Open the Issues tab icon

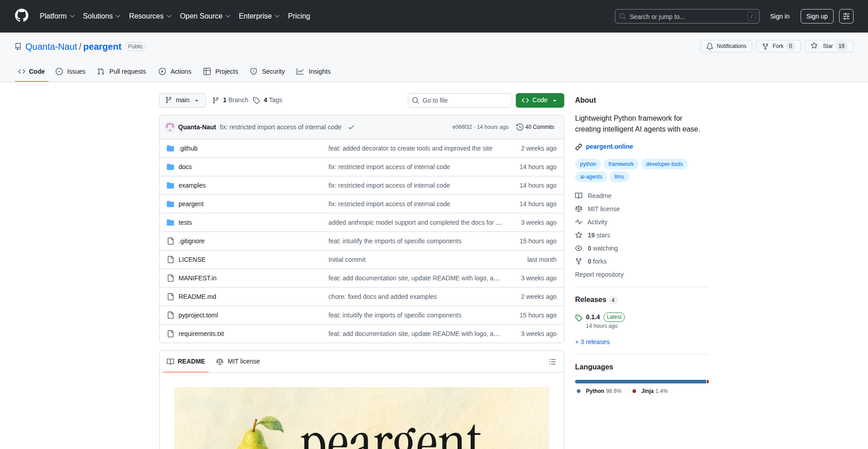[59, 71]
